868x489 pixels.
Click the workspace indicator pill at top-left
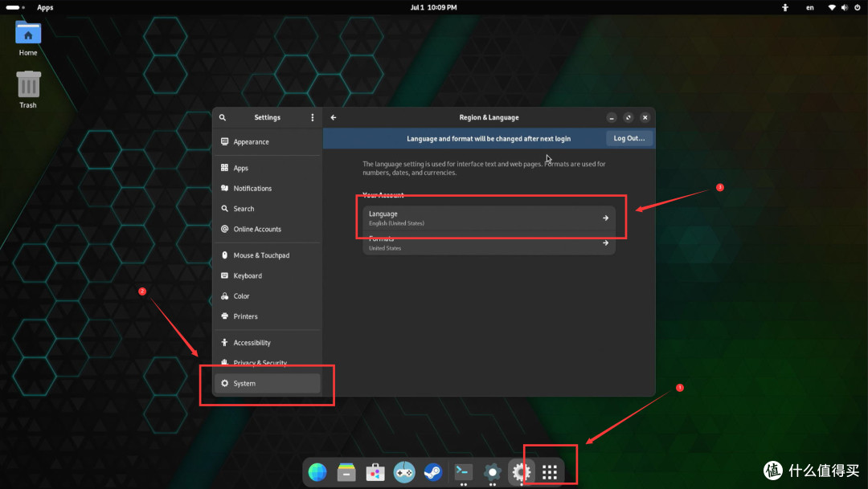(x=15, y=7)
